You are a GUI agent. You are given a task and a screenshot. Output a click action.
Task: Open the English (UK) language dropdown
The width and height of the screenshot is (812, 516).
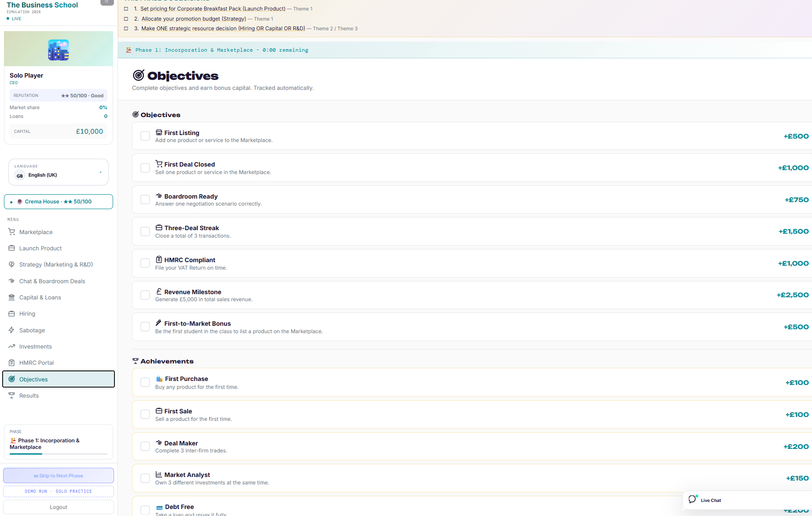(x=58, y=172)
